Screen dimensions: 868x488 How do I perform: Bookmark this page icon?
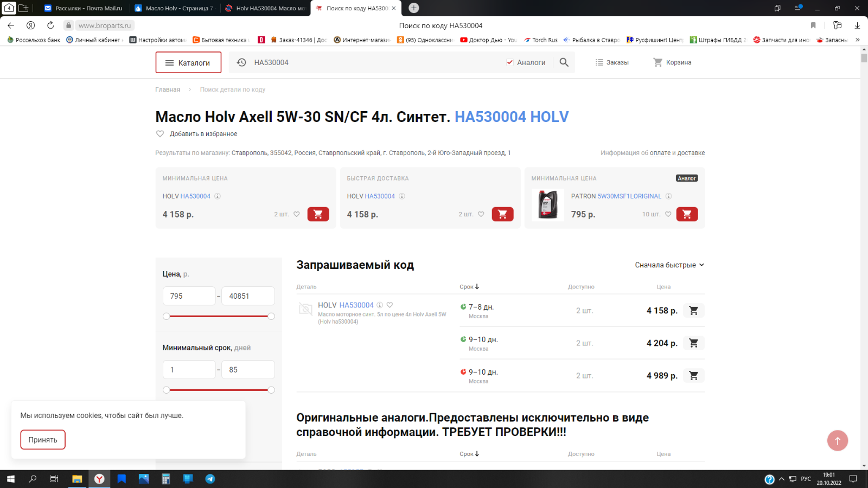click(x=813, y=25)
